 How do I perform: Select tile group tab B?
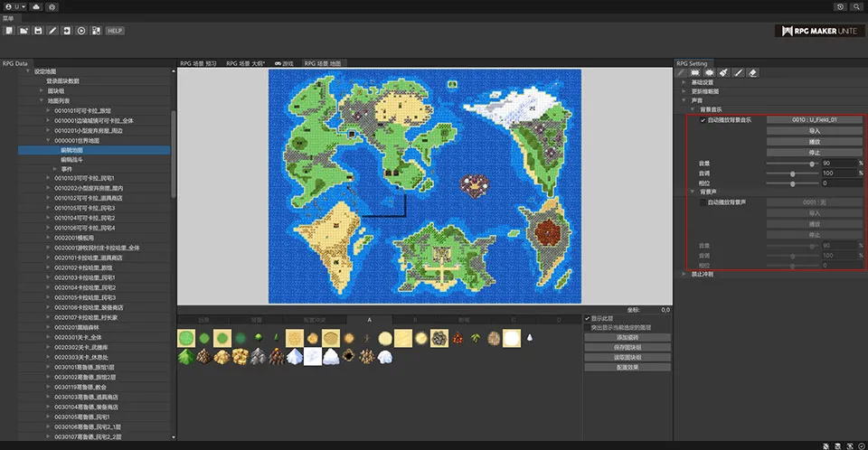tap(415, 320)
